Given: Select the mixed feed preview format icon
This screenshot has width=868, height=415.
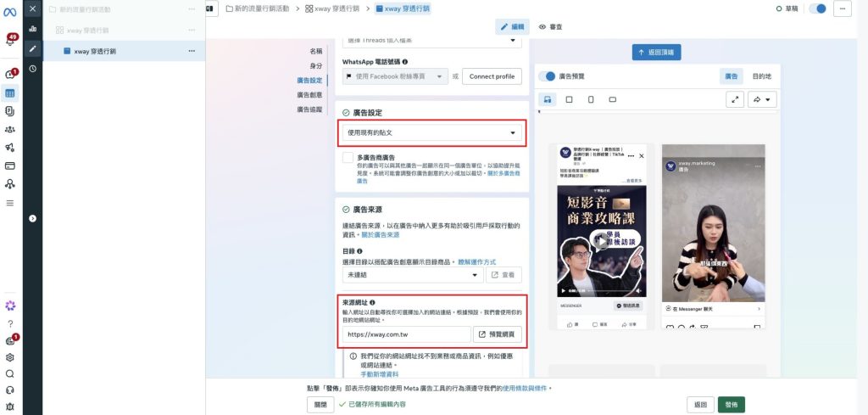Looking at the screenshot, I should point(548,99).
